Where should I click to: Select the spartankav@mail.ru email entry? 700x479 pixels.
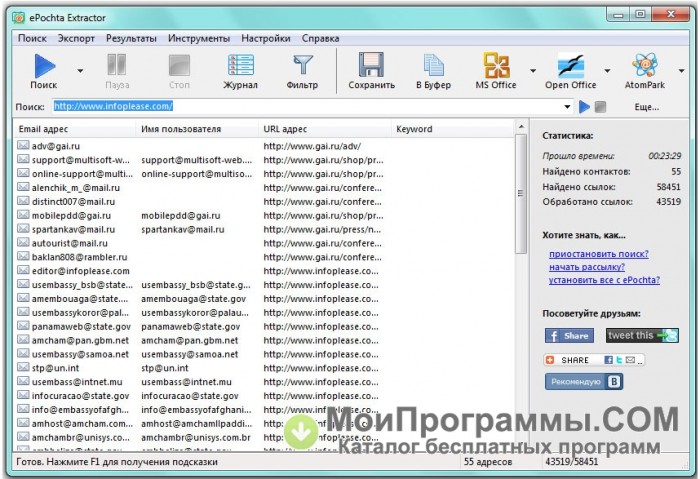pyautogui.click(x=74, y=229)
